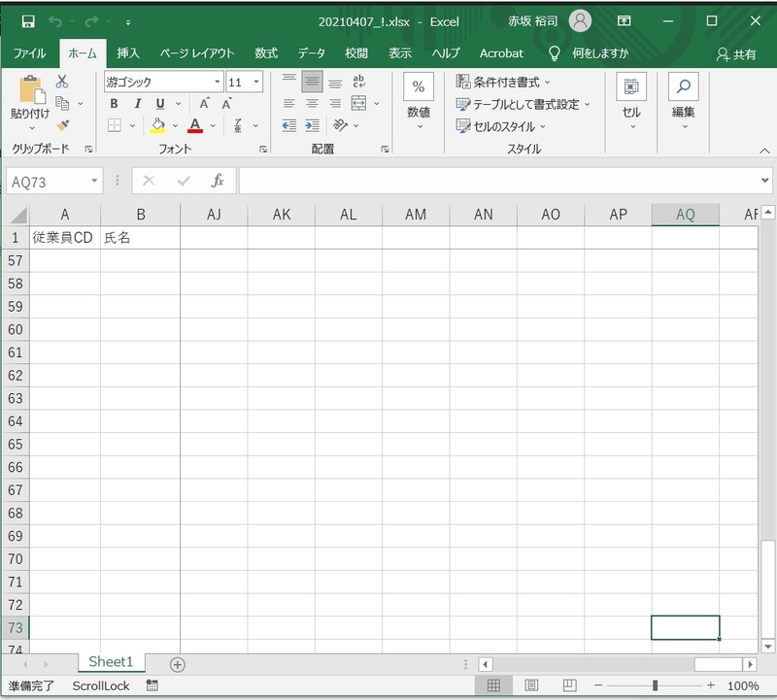Undo the last action
The width and height of the screenshot is (777, 700).
55,21
